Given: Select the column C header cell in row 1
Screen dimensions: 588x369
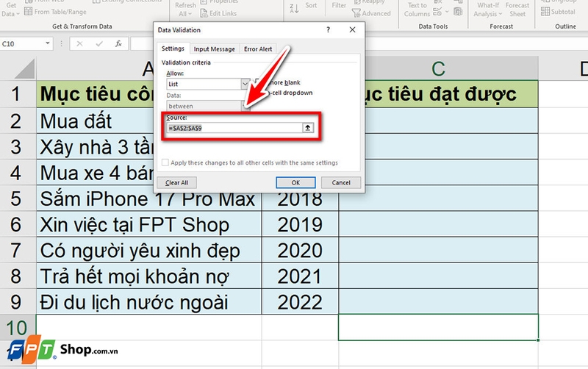Looking at the screenshot, I should (x=451, y=94).
